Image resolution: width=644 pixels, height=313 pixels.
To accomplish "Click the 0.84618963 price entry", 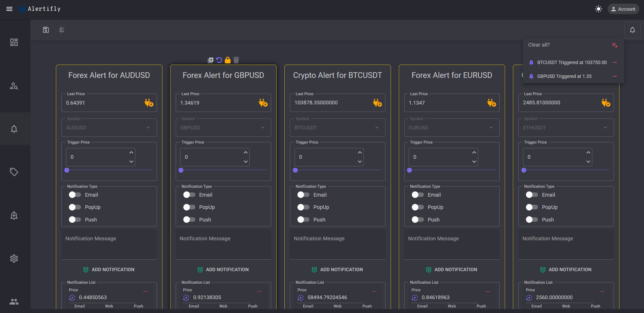I will (x=436, y=298).
